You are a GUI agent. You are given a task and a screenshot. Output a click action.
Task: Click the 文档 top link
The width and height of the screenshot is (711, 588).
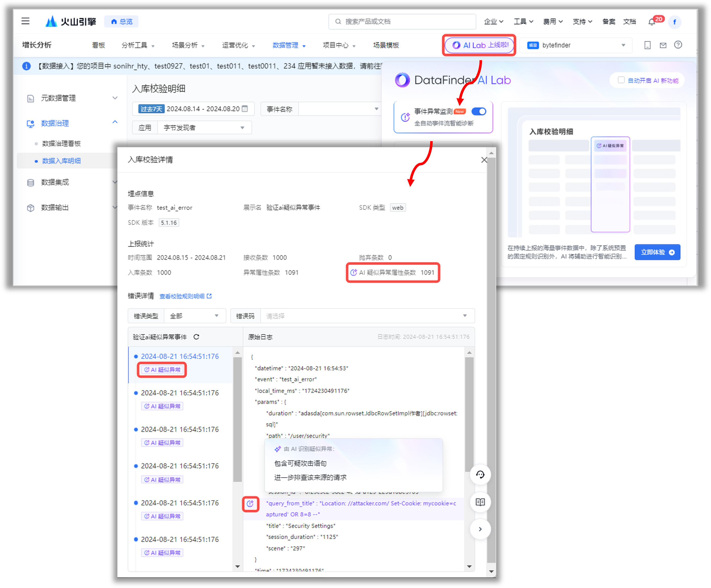click(x=630, y=22)
